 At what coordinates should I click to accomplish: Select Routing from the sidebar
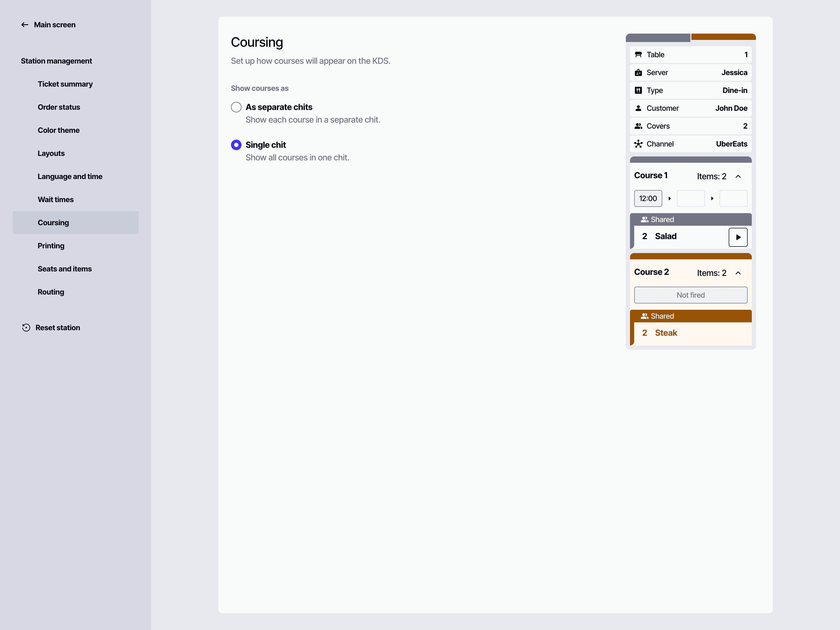[x=50, y=292]
